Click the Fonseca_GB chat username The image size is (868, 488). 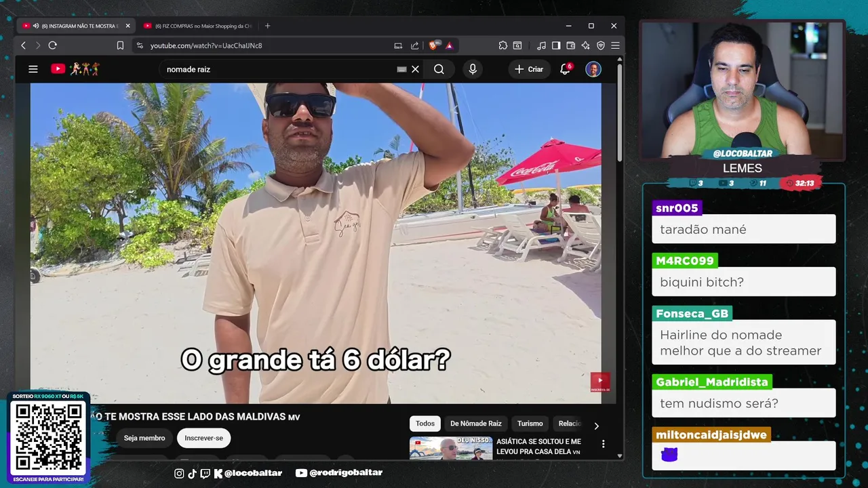(692, 314)
